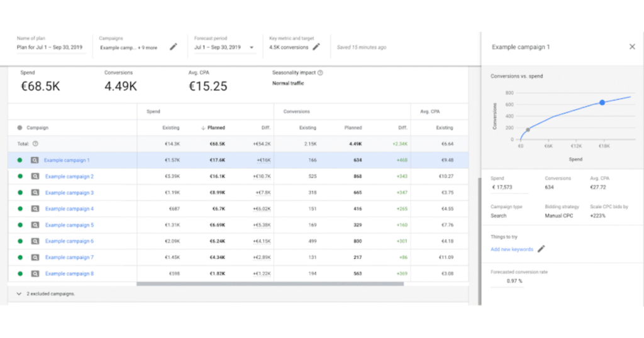Viewport: 644px width, 338px height.
Task: Open the Forecast period dropdown
Action: pos(252,47)
